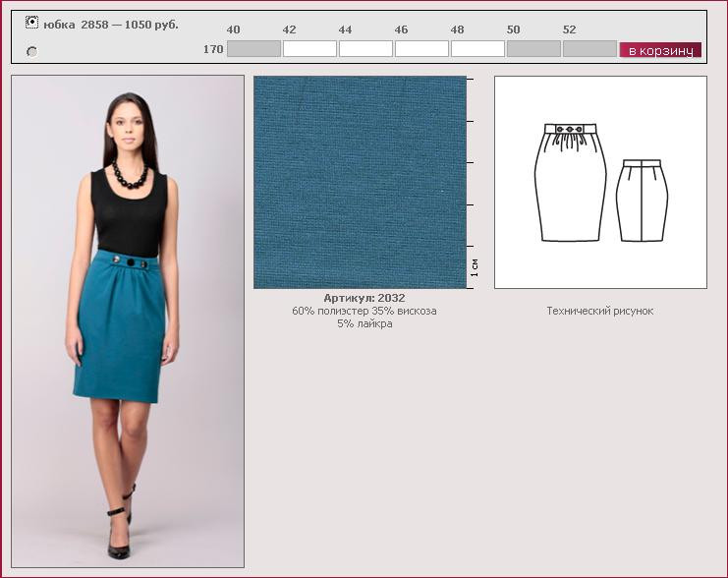Click the size 48 quantity field

click(x=477, y=48)
